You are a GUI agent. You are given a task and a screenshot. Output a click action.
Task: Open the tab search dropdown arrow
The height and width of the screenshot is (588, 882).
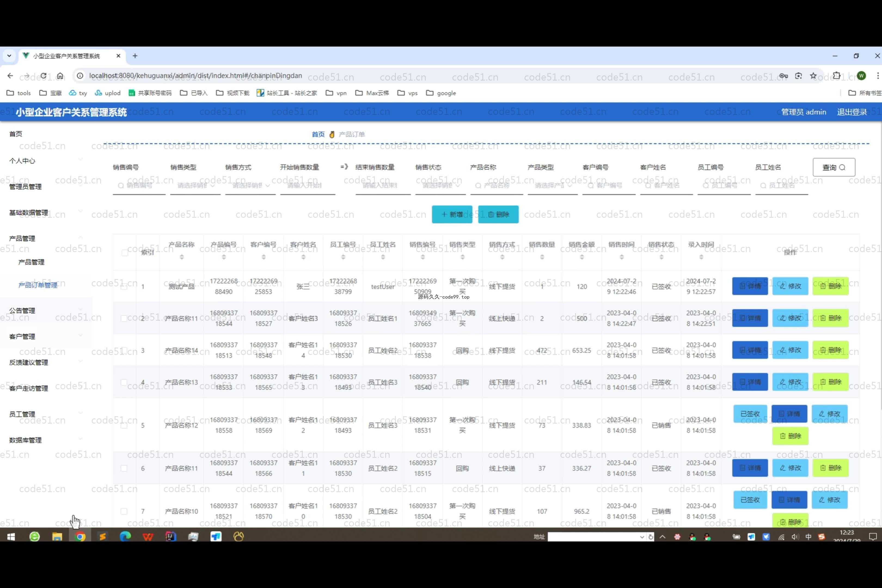9,56
